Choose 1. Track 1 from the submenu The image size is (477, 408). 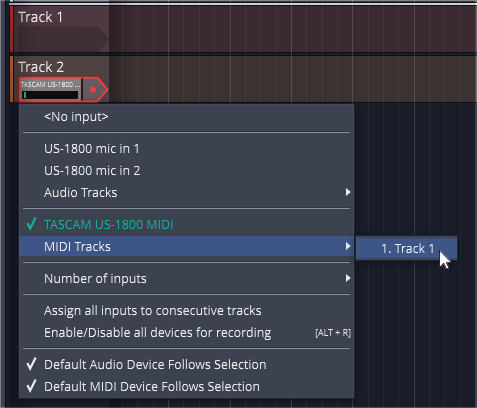click(x=406, y=249)
